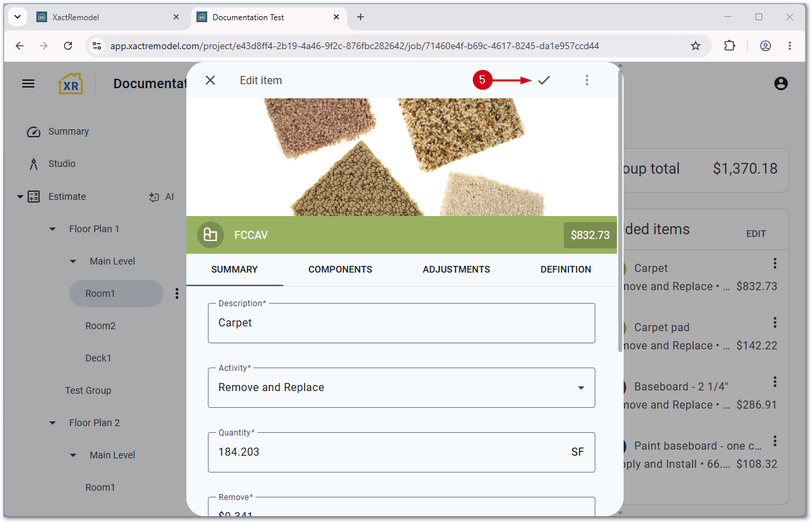Screen dimensions: 812x523
Task: Switch to the DEFINITION tab
Action: [x=566, y=269]
